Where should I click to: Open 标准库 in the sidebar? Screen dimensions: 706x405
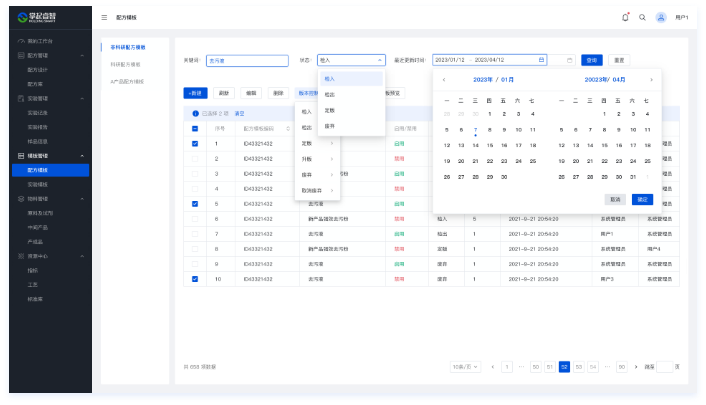coord(35,299)
